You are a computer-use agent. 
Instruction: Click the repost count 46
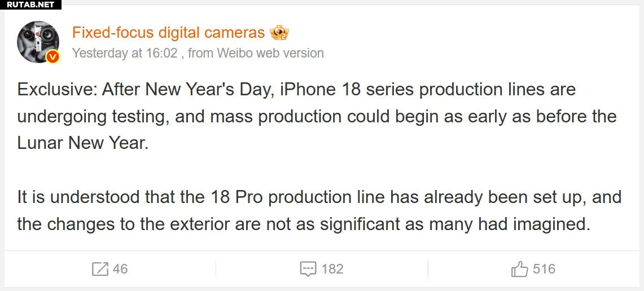(x=120, y=269)
